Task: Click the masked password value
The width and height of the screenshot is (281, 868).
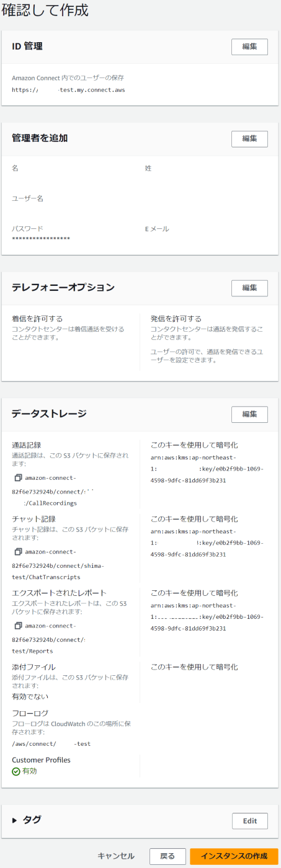Action: click(41, 239)
